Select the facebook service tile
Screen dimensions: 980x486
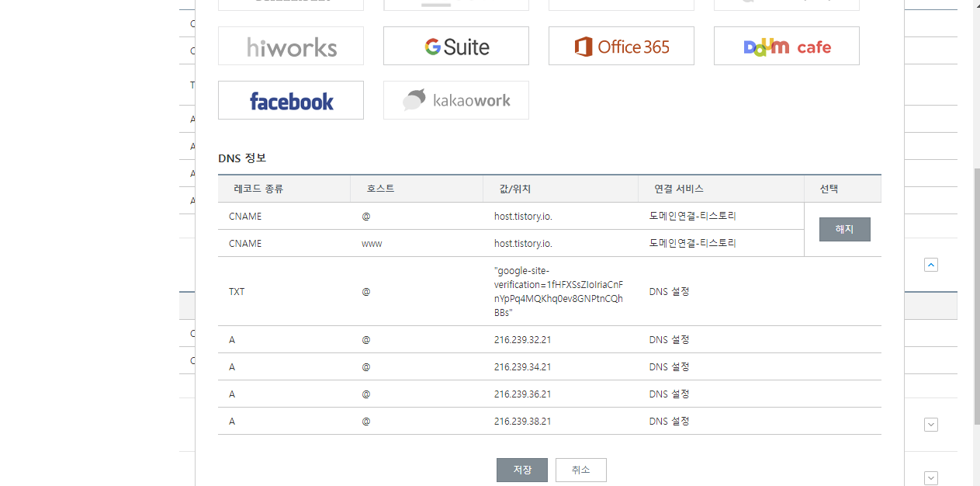(x=291, y=100)
